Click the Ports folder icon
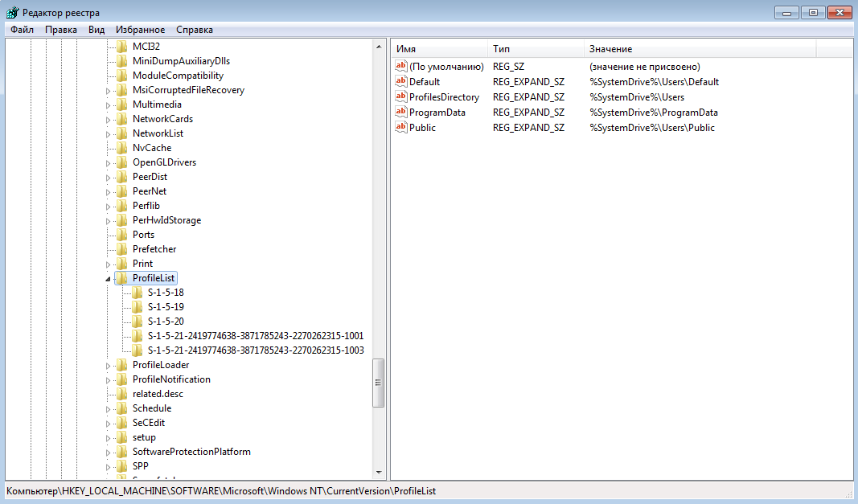The height and width of the screenshot is (504, 858). pos(122,234)
